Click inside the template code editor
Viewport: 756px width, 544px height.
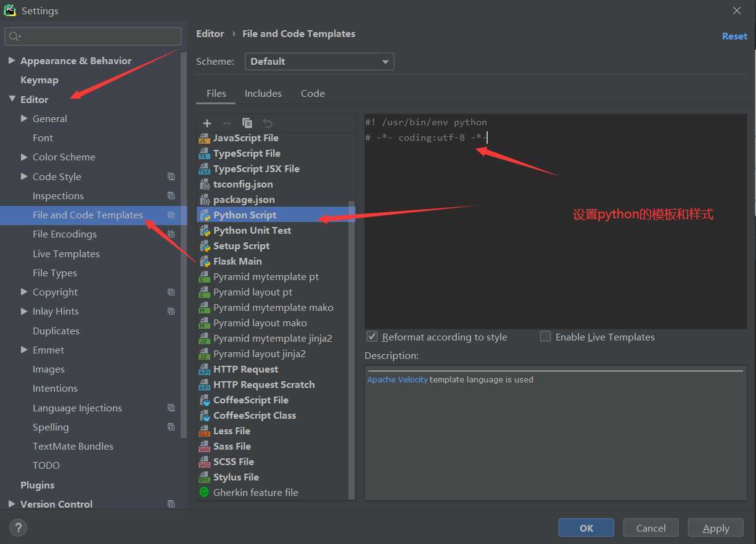[x=556, y=221]
